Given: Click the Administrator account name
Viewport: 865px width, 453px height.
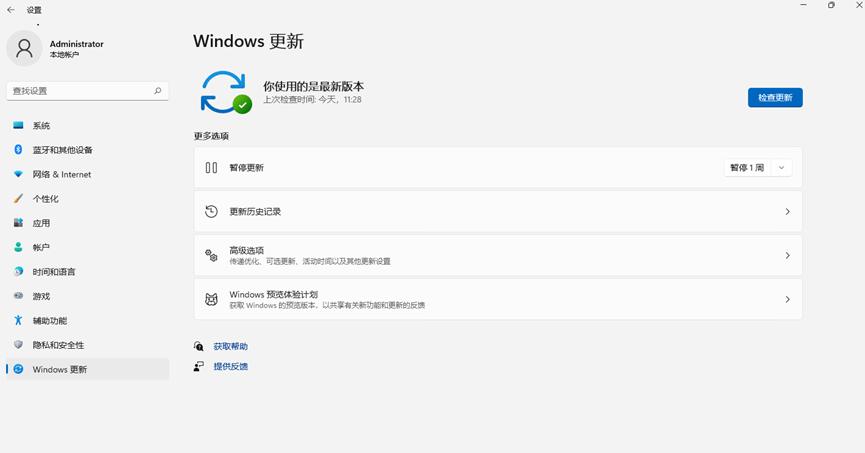Looking at the screenshot, I should tap(77, 44).
